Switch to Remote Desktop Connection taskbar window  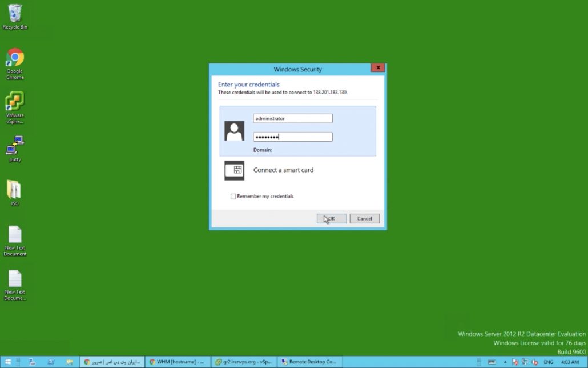coord(308,362)
